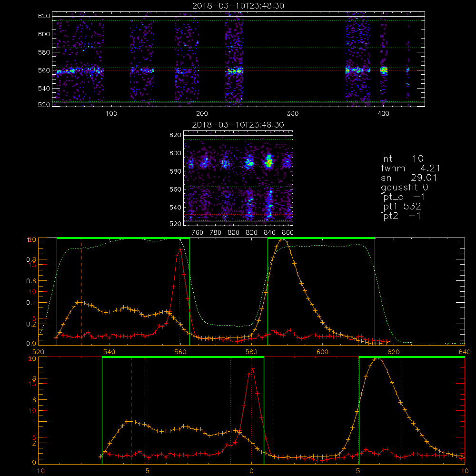This screenshot has height=476, width=476.
Task: Click x-axis label 760 of the middle image
Action: tap(198, 233)
